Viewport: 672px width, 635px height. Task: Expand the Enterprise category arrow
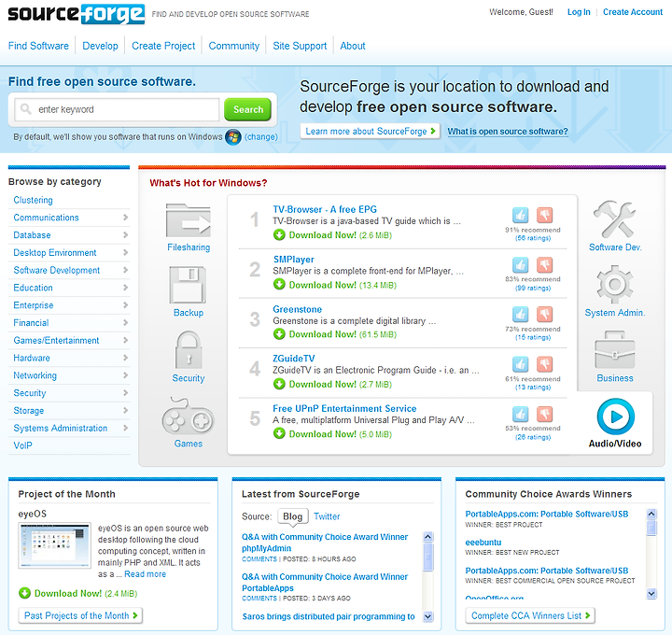(x=126, y=305)
